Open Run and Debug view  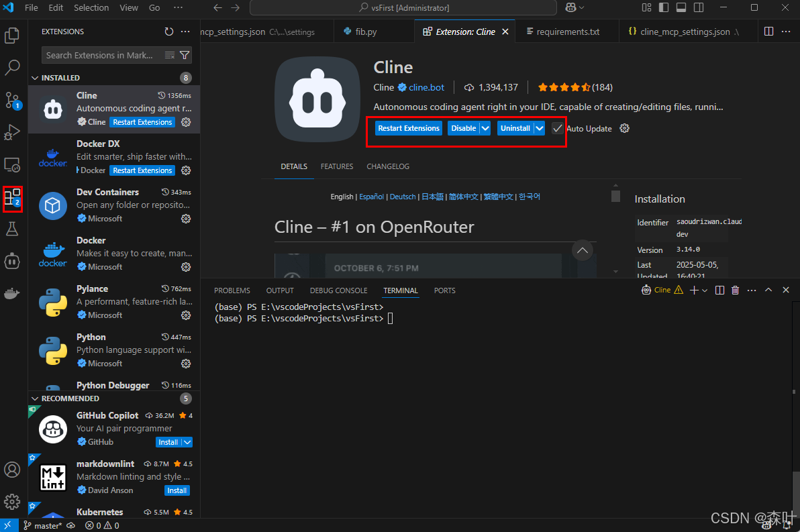tap(12, 132)
